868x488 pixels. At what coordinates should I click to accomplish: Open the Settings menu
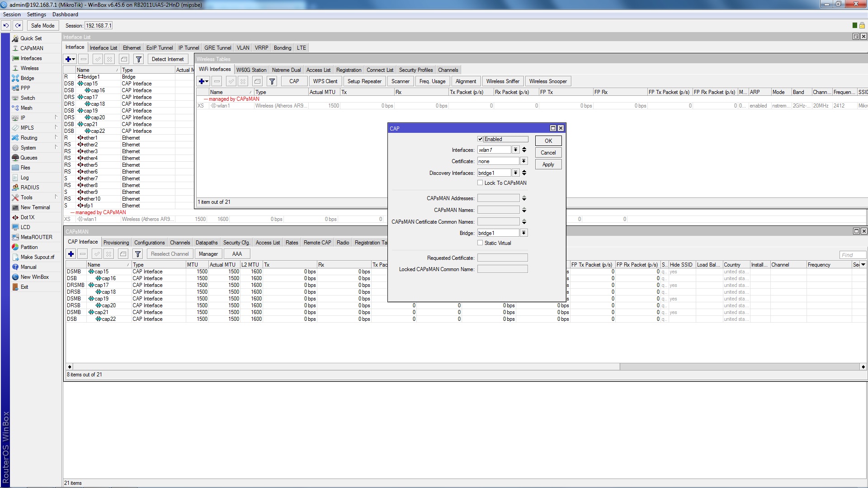pos(36,14)
